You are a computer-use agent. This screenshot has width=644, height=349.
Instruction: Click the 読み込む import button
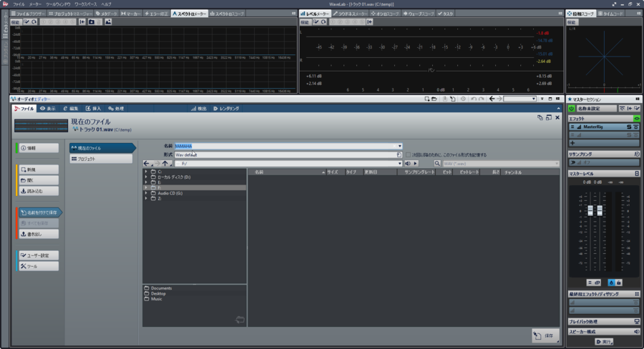point(39,191)
